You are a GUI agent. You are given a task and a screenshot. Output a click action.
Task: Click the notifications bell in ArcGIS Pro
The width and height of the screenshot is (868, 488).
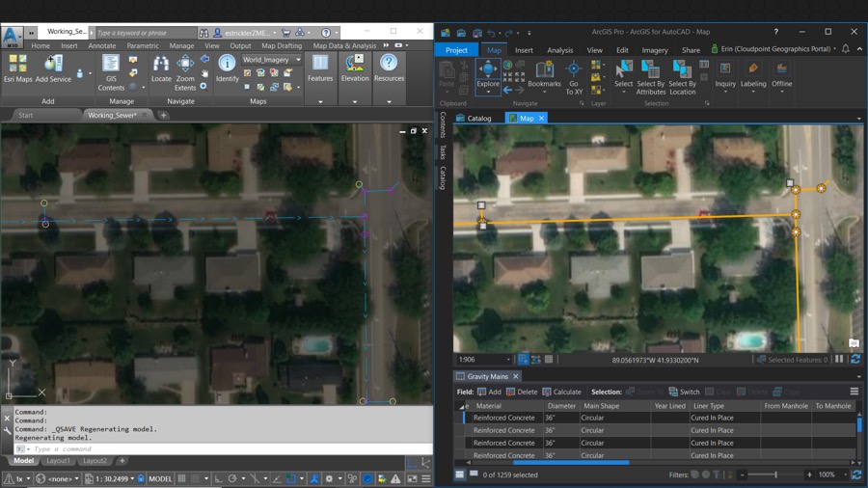[845, 49]
